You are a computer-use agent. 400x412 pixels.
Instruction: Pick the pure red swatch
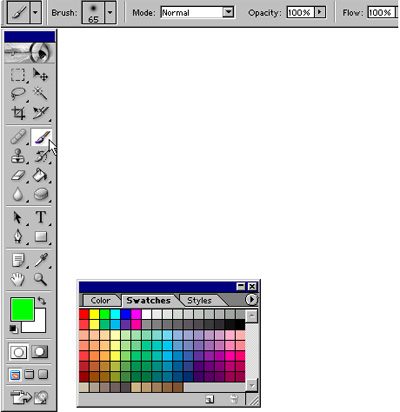coord(84,314)
